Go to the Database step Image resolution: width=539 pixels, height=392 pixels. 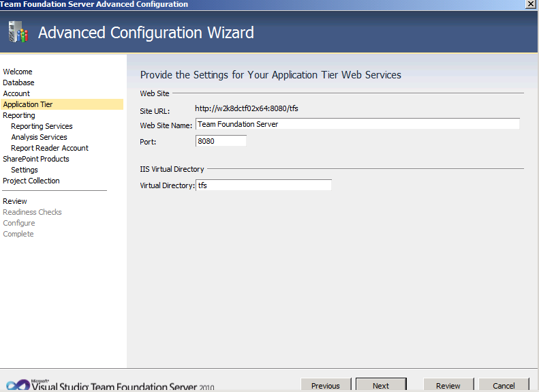click(x=18, y=82)
